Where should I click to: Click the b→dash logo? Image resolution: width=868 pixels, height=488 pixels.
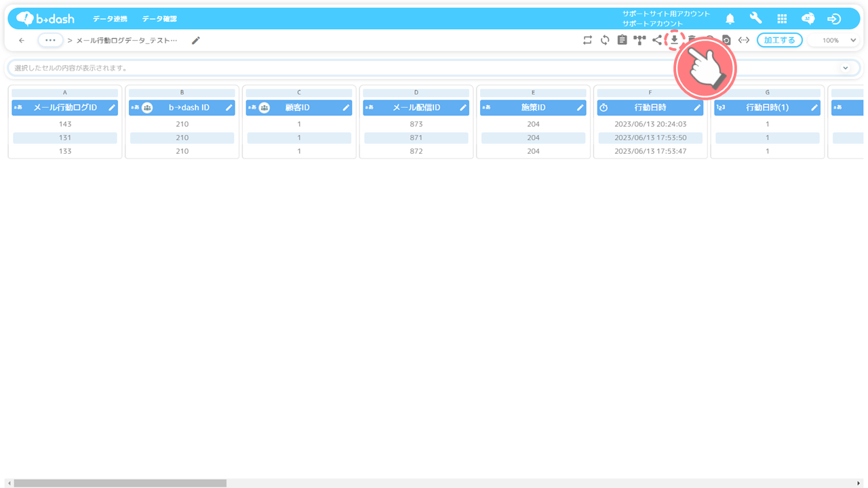45,18
